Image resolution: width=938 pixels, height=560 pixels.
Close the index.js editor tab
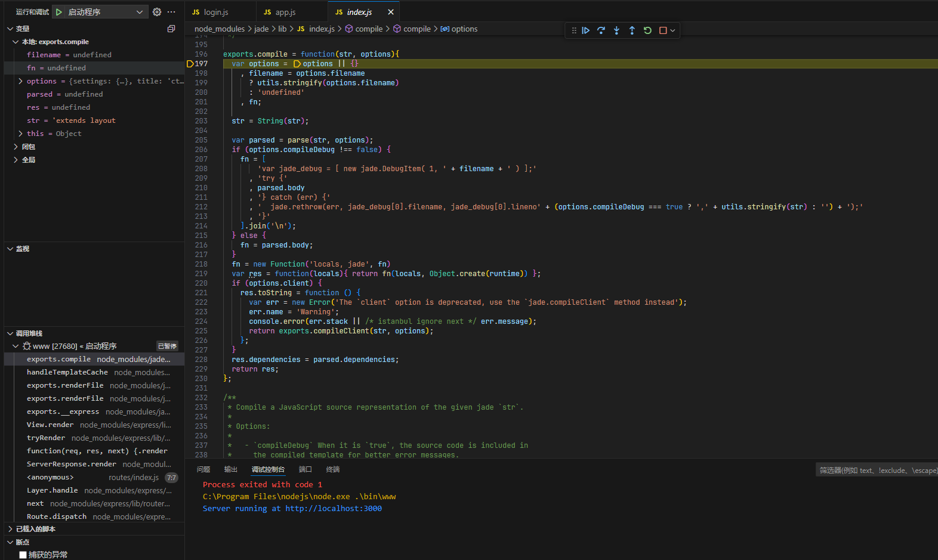coord(391,12)
